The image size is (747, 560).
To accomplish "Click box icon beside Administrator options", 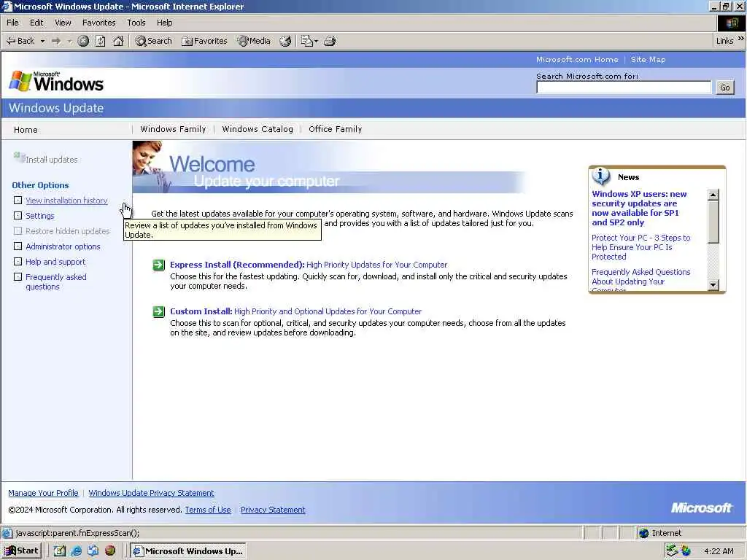I will pyautogui.click(x=18, y=246).
